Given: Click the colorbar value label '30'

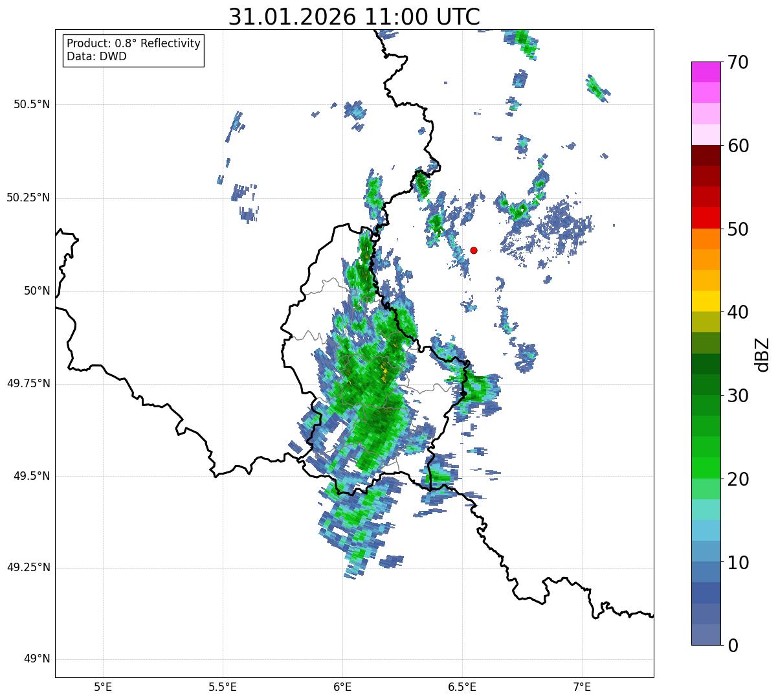Looking at the screenshot, I should [x=737, y=396].
